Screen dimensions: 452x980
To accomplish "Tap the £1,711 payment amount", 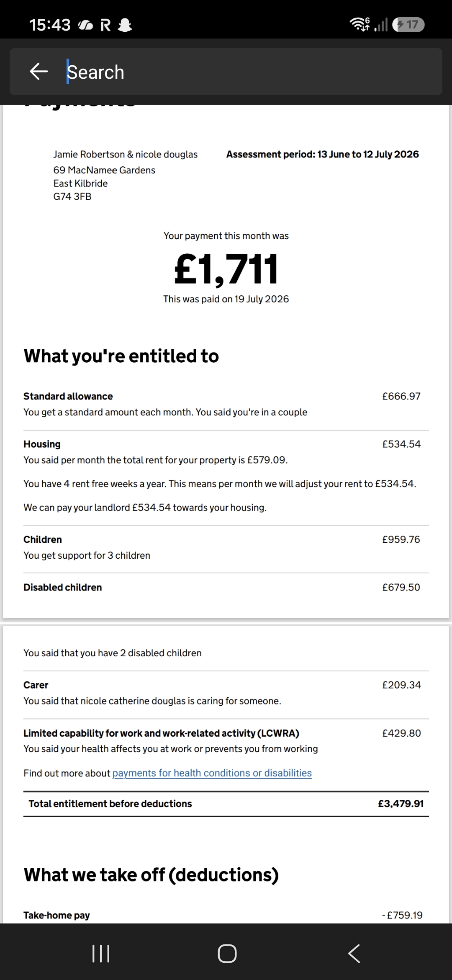I will coord(226,269).
